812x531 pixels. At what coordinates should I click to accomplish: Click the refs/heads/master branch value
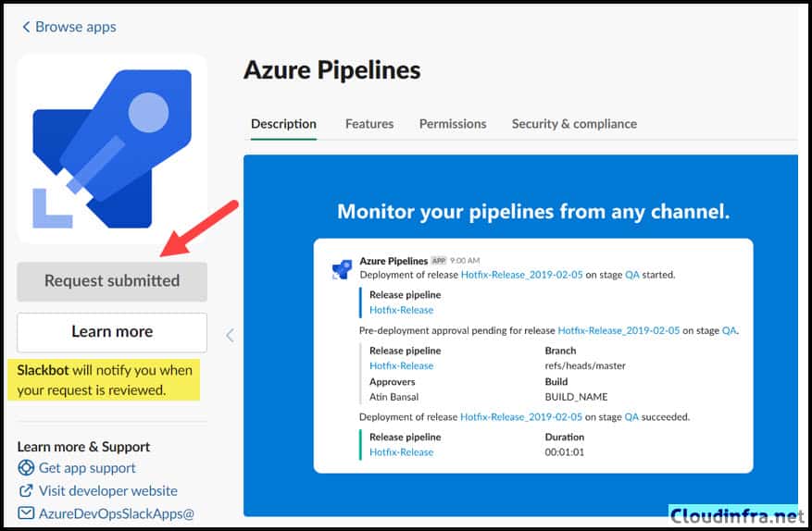[x=585, y=366]
